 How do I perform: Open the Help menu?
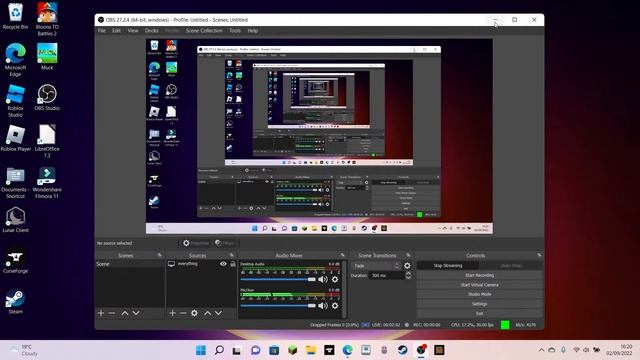[253, 31]
